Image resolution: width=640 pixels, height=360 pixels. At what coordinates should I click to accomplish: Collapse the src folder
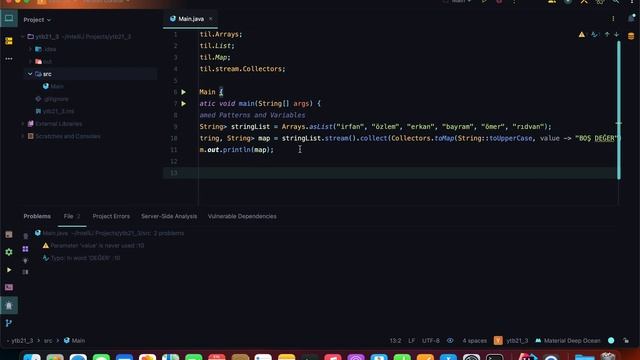30,74
